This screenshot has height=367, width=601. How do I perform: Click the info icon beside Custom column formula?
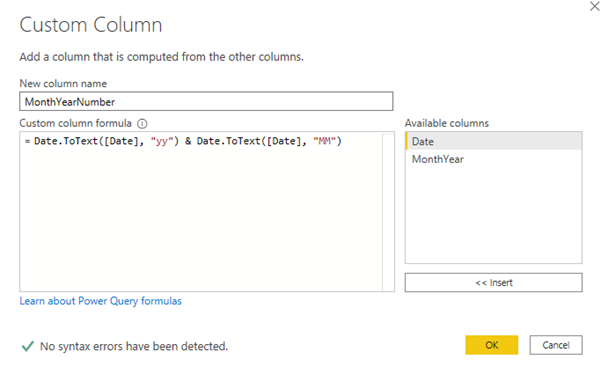click(x=142, y=123)
